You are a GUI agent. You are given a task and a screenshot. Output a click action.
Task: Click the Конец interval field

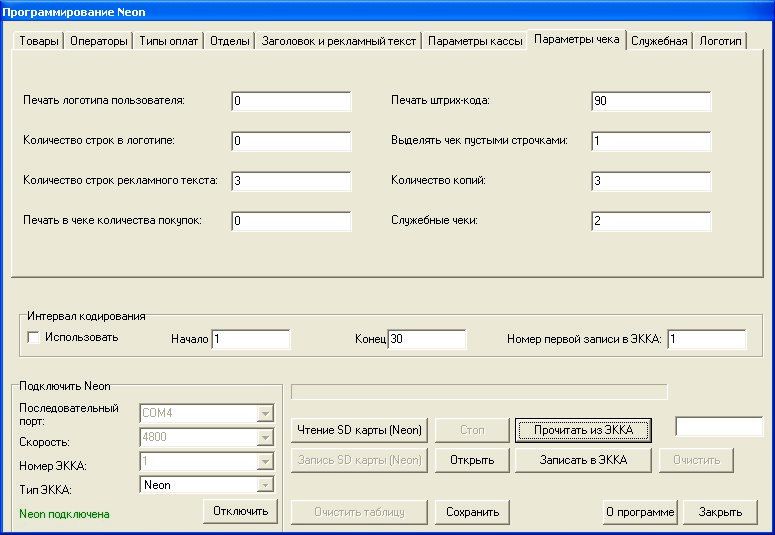click(x=427, y=339)
